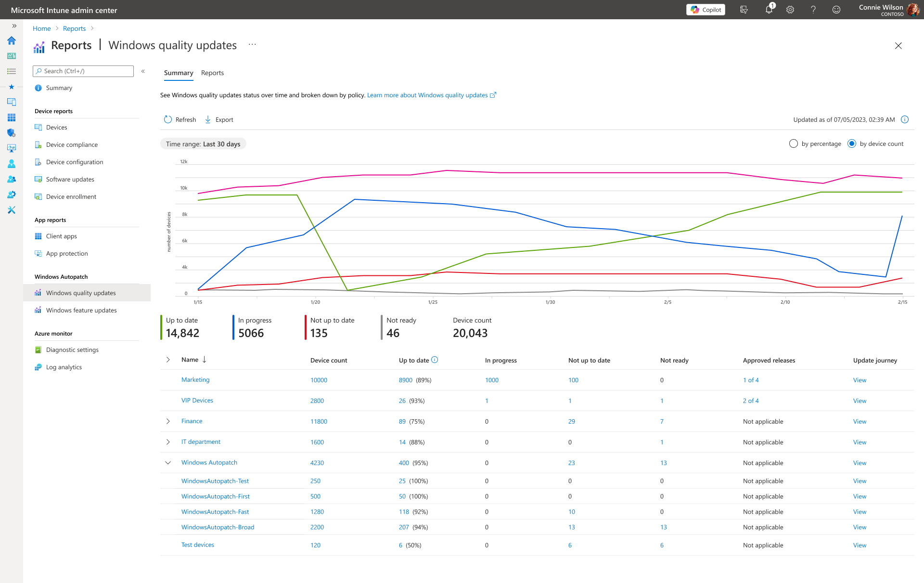Click the Reports breadcrumb link
Viewport: 924px width, 583px height.
pyautogui.click(x=74, y=28)
